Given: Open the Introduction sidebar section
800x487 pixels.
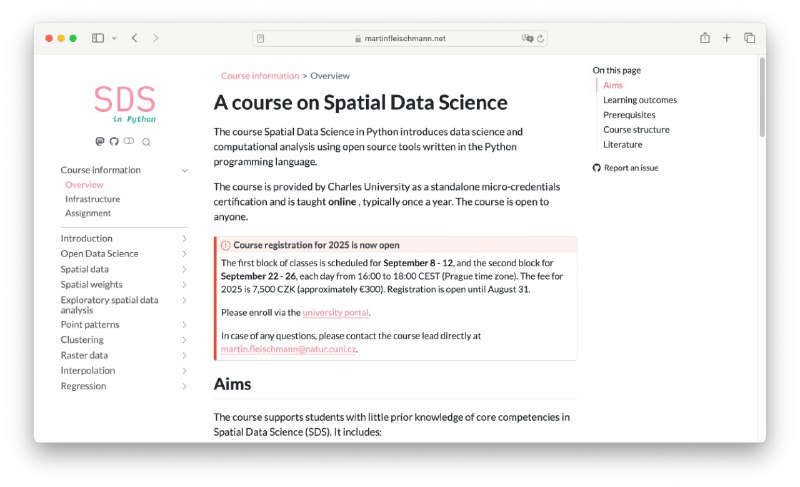Looking at the screenshot, I should 86,238.
